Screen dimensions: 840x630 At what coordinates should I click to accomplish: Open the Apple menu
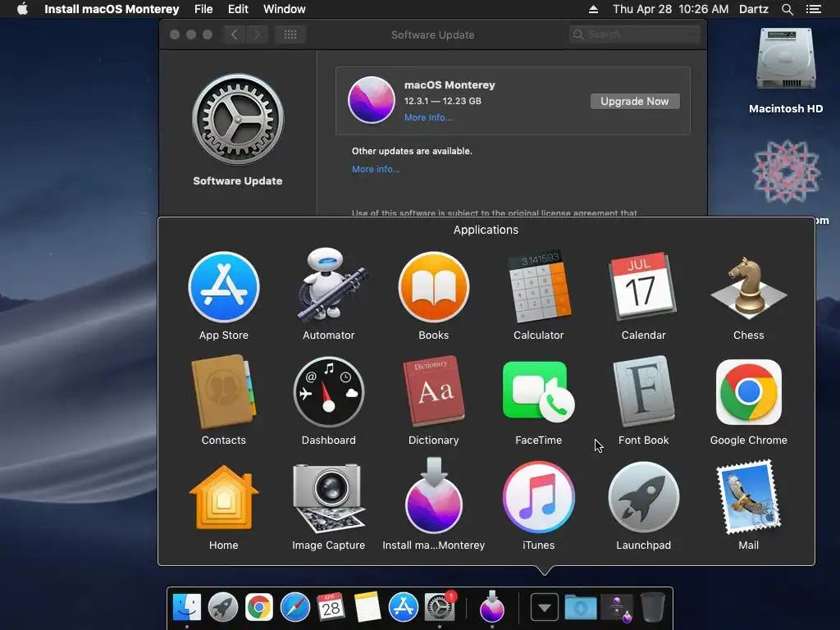22,9
